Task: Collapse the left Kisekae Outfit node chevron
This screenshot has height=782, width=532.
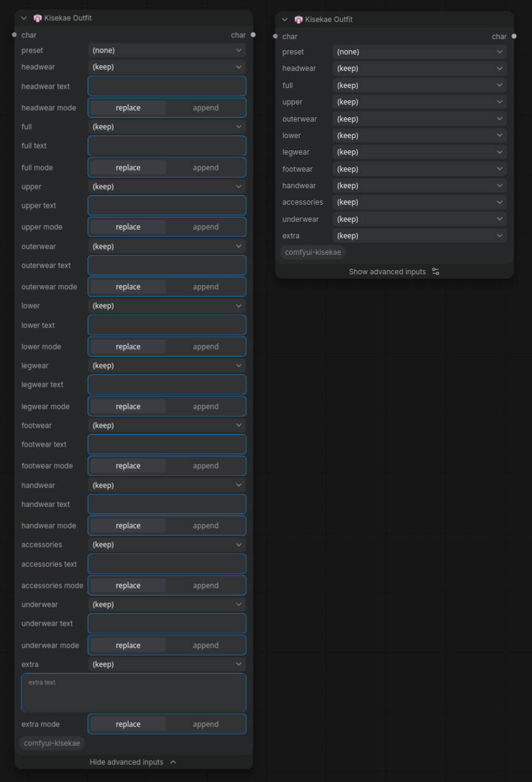Action: 24,18
